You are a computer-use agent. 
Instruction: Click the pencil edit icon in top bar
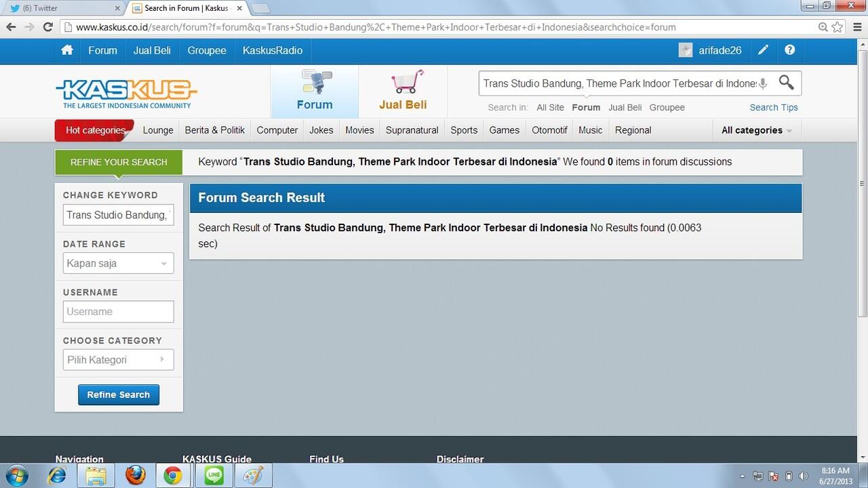coord(764,50)
